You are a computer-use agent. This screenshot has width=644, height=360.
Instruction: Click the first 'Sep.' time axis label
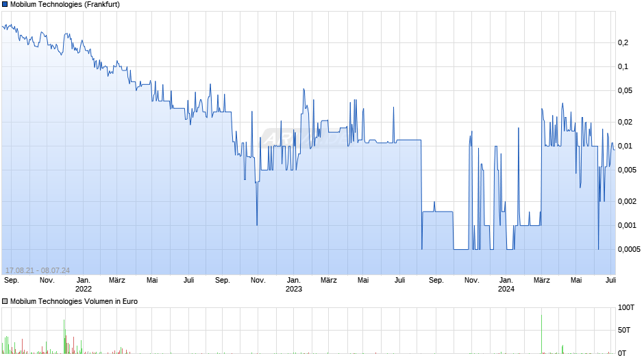click(x=12, y=280)
